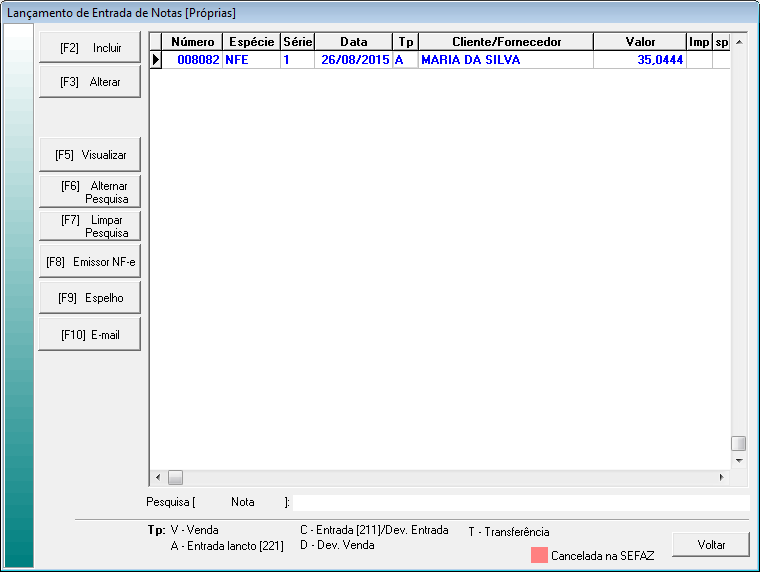Click the vertical scrollbar up arrow
The image size is (760, 572).
coord(739,44)
